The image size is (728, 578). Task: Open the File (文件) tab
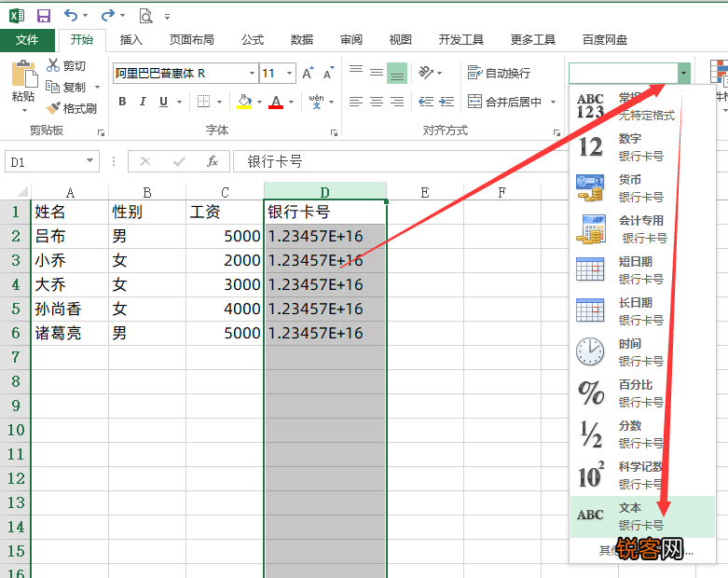(27, 40)
